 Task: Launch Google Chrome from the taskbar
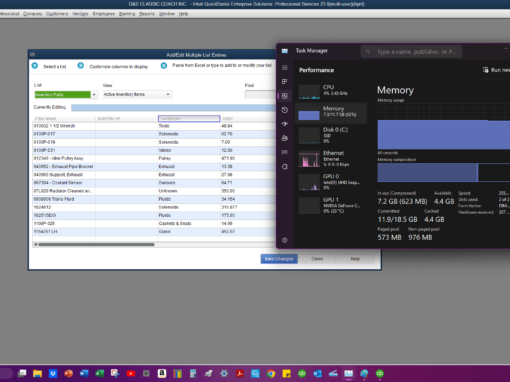(x=271, y=373)
